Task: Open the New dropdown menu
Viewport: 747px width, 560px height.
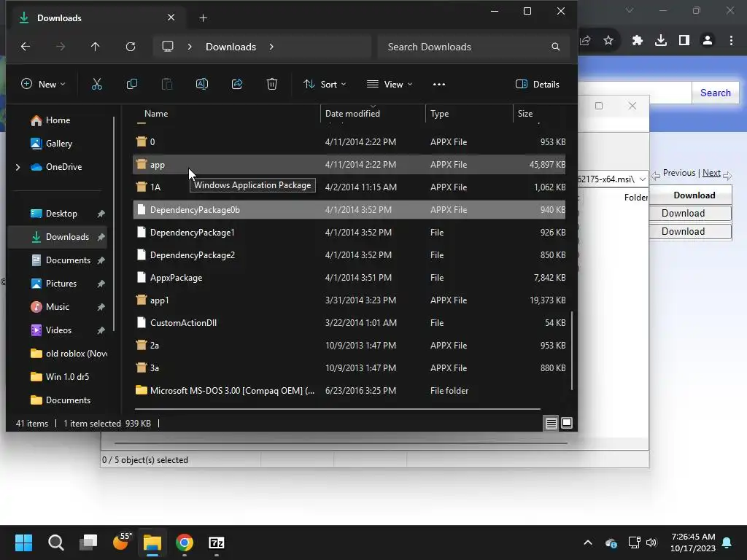Action: [x=43, y=85]
